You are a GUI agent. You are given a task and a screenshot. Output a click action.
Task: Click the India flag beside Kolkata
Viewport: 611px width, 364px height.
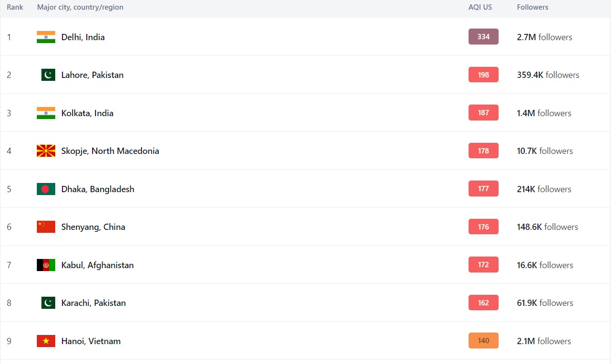pos(46,113)
